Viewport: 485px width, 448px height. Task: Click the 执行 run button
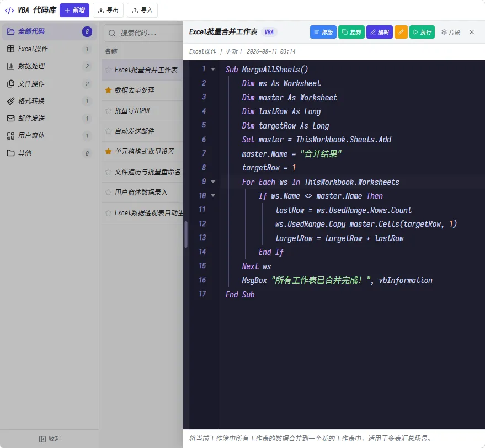(422, 32)
